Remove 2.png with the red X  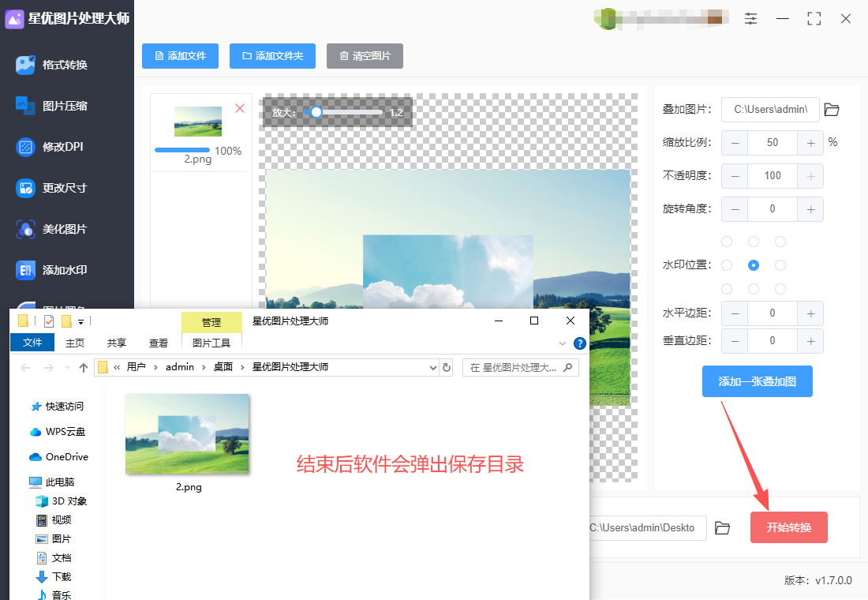pos(240,109)
